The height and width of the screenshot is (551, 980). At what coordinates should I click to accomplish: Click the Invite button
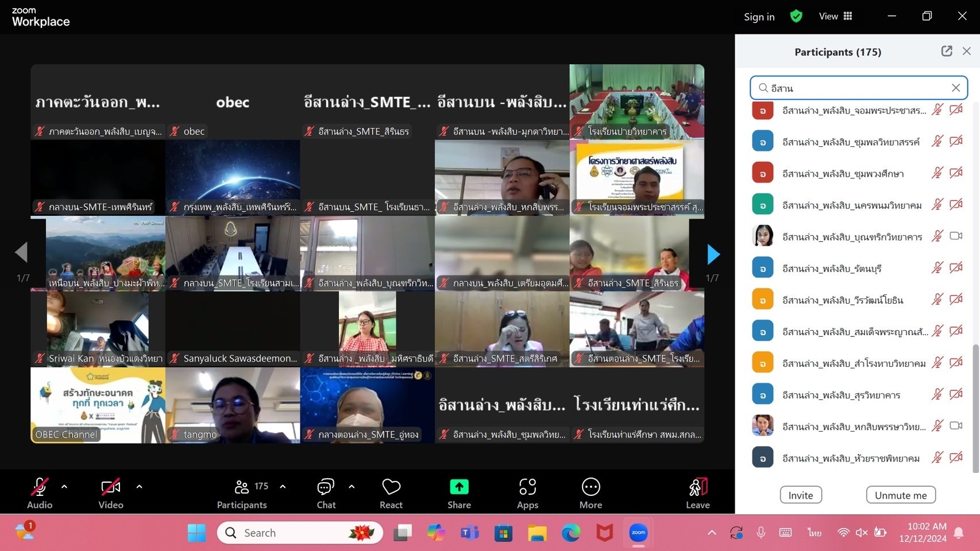800,495
